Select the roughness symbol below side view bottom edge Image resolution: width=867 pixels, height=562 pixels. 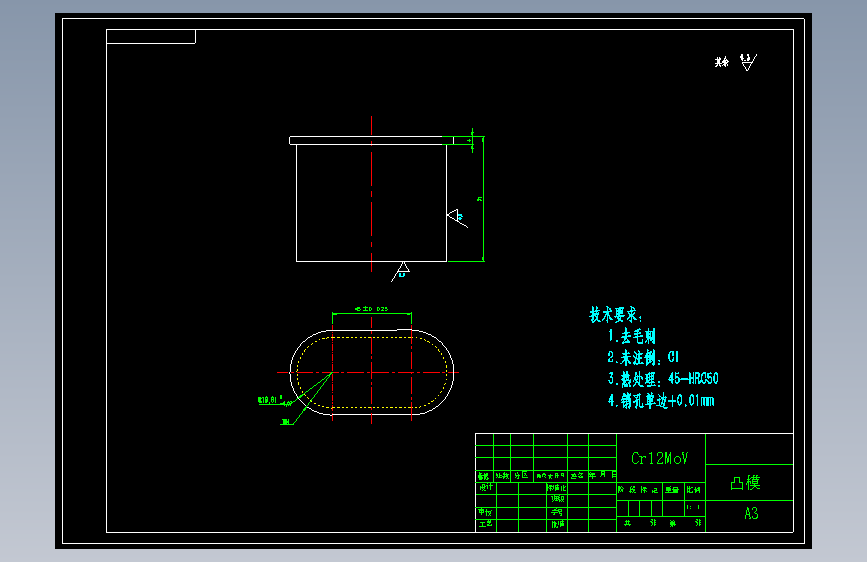click(401, 272)
